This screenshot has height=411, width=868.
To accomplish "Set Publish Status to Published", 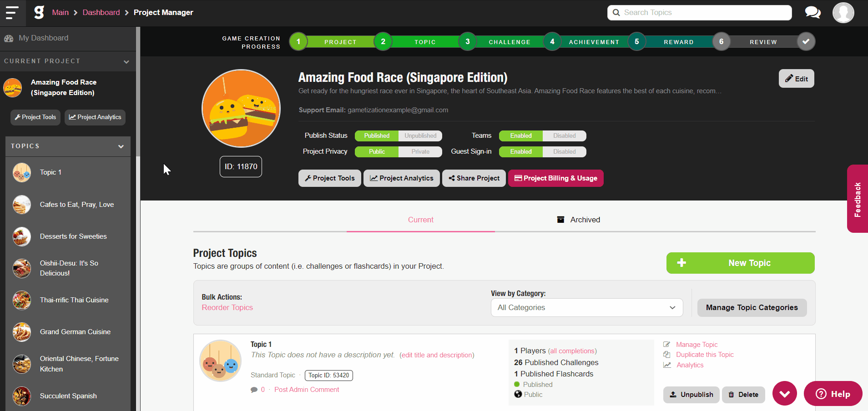I will (x=377, y=136).
